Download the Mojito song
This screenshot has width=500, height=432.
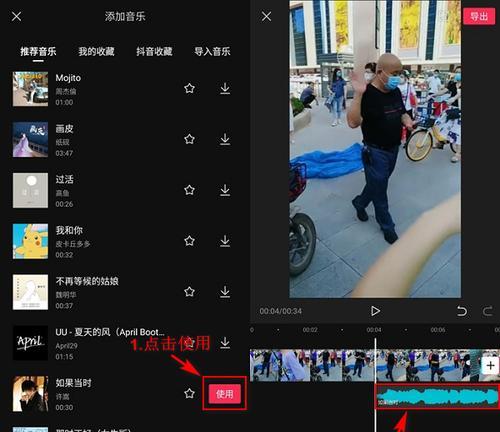(x=225, y=88)
